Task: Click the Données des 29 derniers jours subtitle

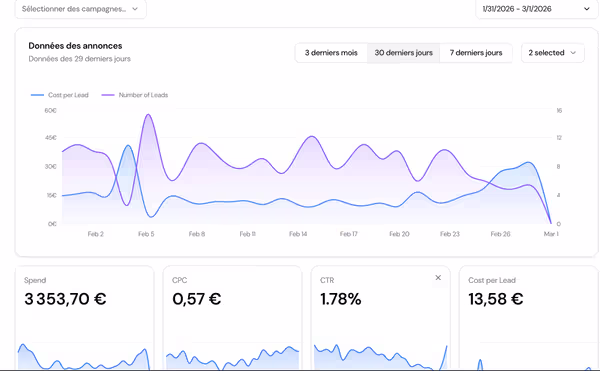Action: tap(80, 59)
